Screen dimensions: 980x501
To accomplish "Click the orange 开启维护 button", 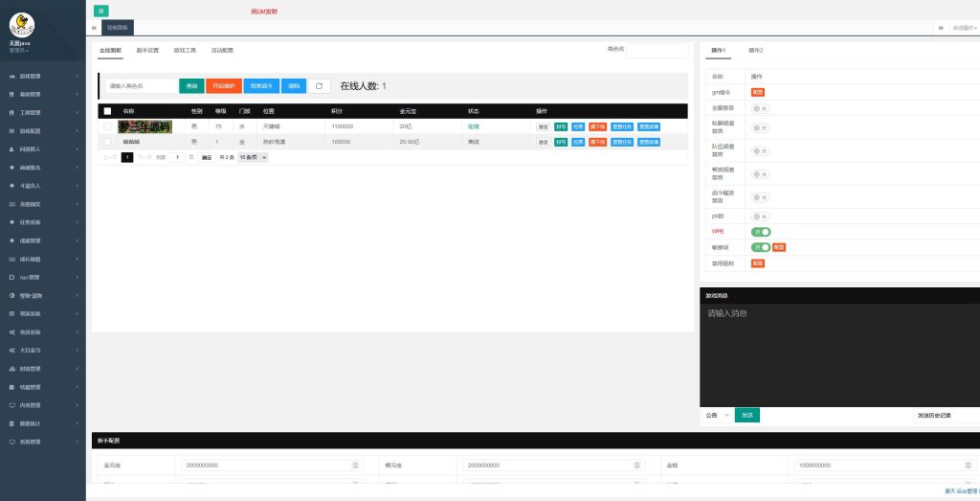I will [223, 86].
